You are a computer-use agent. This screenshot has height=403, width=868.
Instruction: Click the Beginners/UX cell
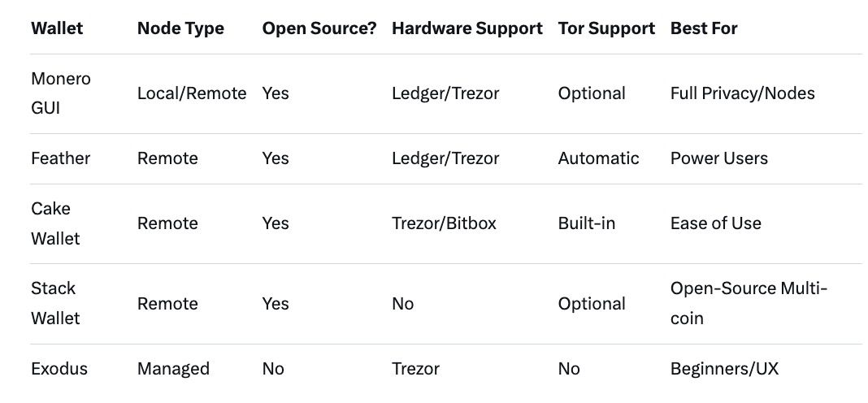[724, 369]
